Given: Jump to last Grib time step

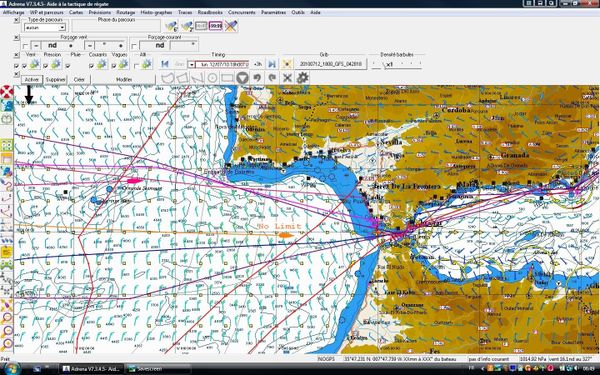Looking at the screenshot, I should point(272,64).
